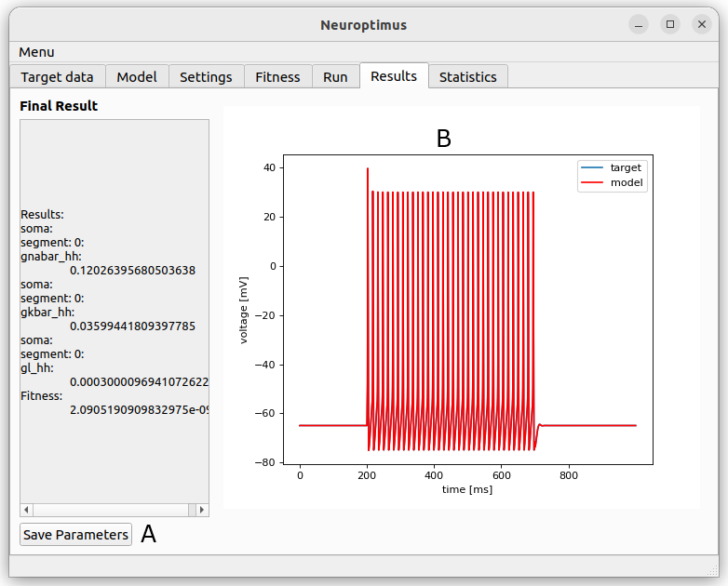Select the Run tab
Image resolution: width=728 pixels, height=586 pixels.
pyautogui.click(x=335, y=76)
